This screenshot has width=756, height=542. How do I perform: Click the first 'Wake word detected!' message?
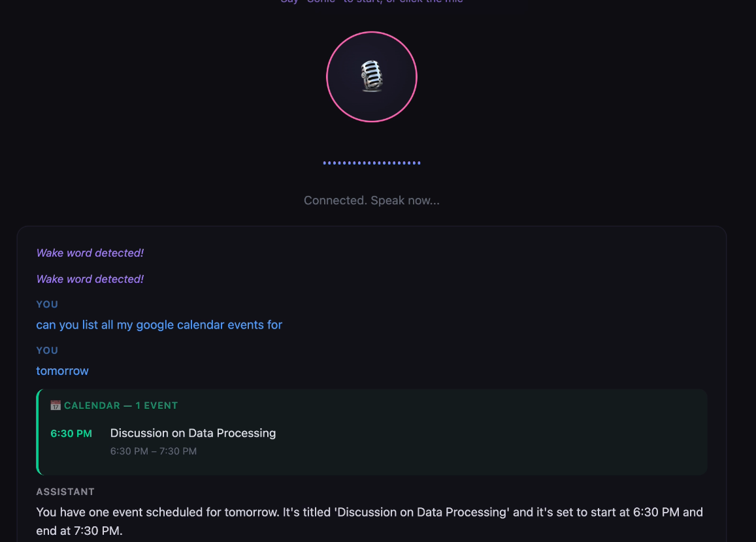[90, 253]
